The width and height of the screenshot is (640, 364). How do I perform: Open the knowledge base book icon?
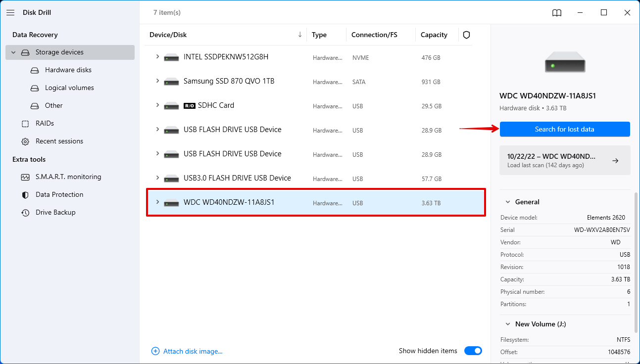coord(556,12)
